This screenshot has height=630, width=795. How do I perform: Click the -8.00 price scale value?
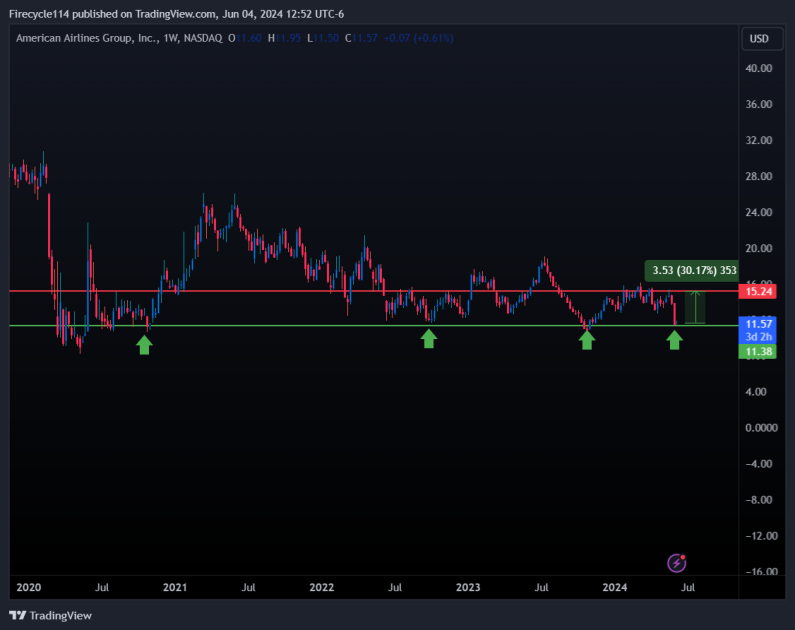[761, 500]
